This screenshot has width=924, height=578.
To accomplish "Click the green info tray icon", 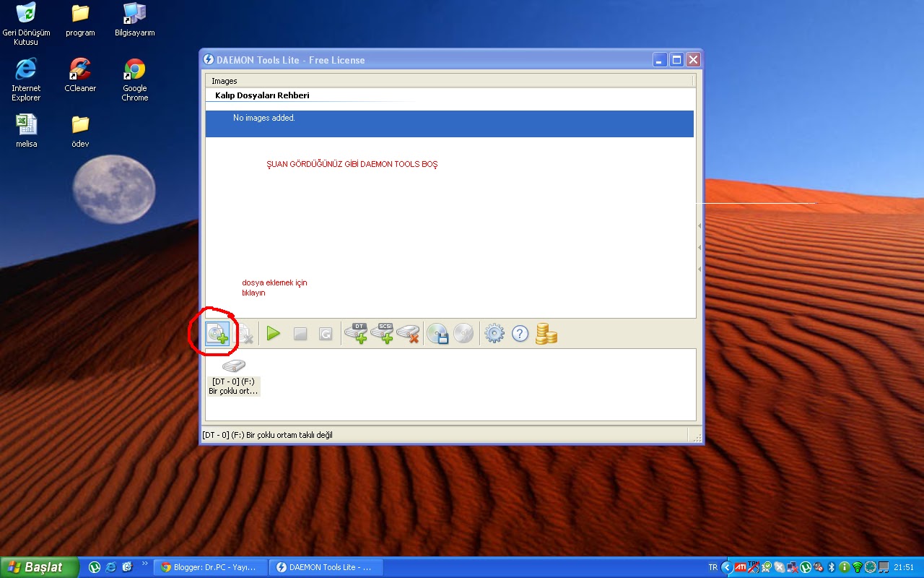I will (x=844, y=567).
